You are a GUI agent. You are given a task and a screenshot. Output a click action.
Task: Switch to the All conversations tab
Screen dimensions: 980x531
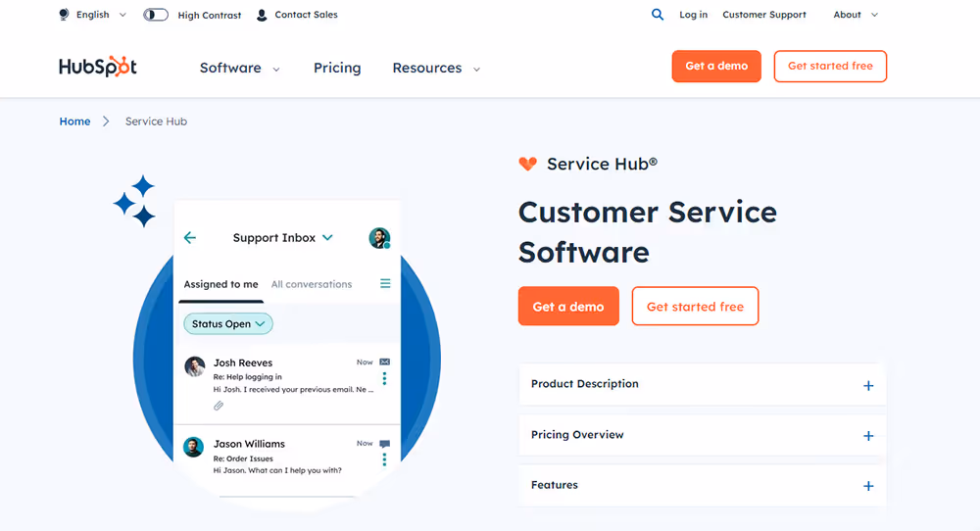pos(312,284)
